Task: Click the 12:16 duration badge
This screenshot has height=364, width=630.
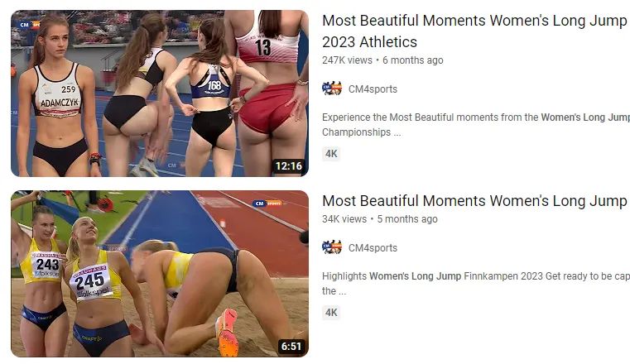Action: tap(288, 166)
